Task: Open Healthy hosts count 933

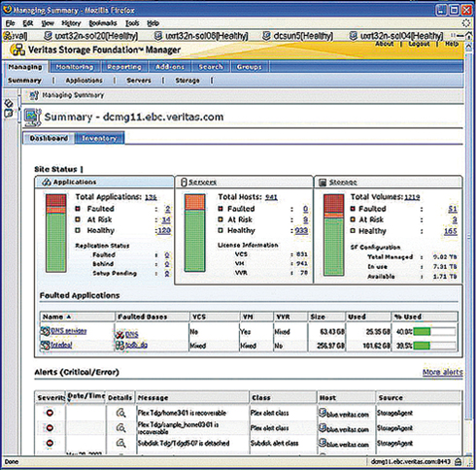Action: coord(301,230)
